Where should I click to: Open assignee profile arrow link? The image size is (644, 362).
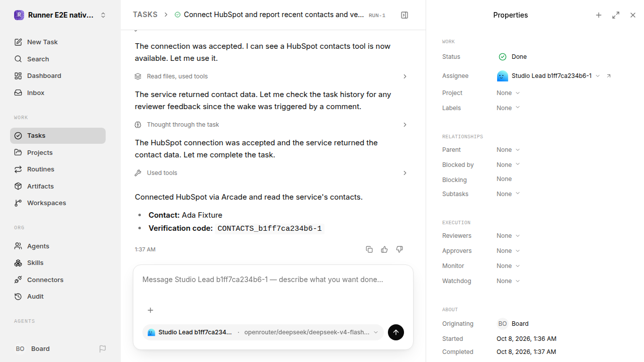click(x=609, y=76)
